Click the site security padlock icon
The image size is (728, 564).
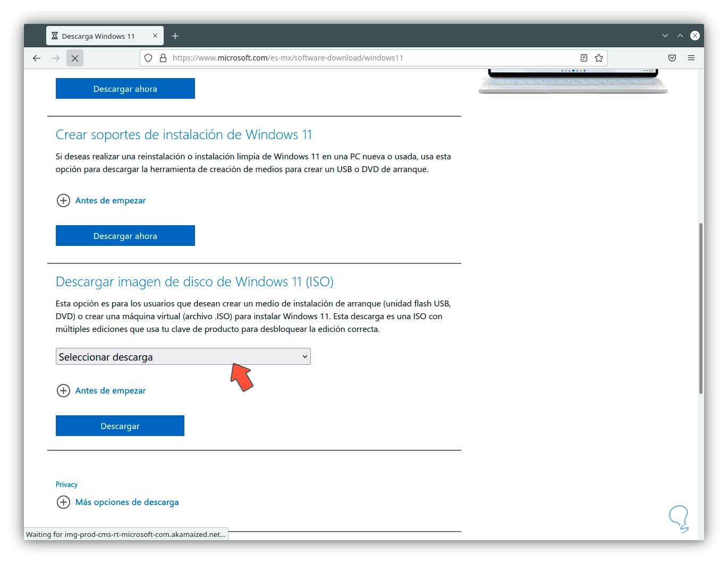pos(163,58)
